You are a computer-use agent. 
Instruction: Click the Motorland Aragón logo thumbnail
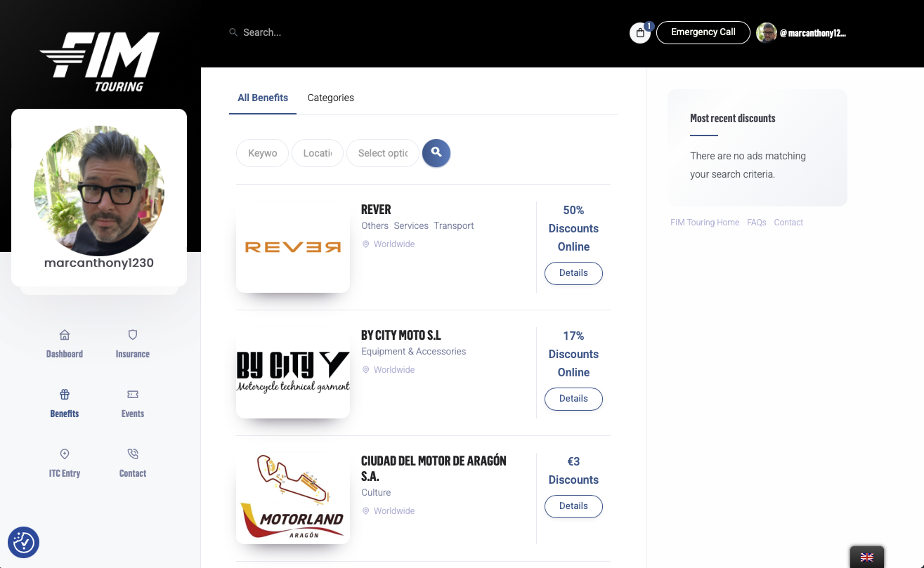[x=293, y=498]
